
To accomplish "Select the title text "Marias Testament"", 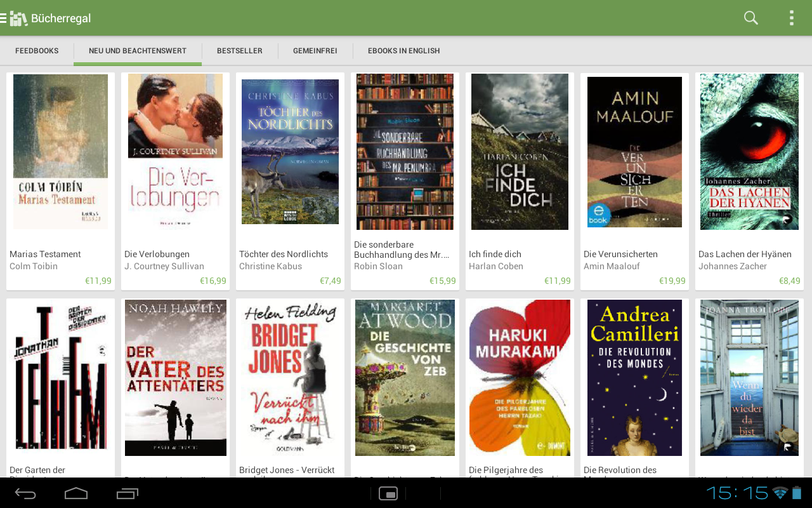I will point(45,254).
